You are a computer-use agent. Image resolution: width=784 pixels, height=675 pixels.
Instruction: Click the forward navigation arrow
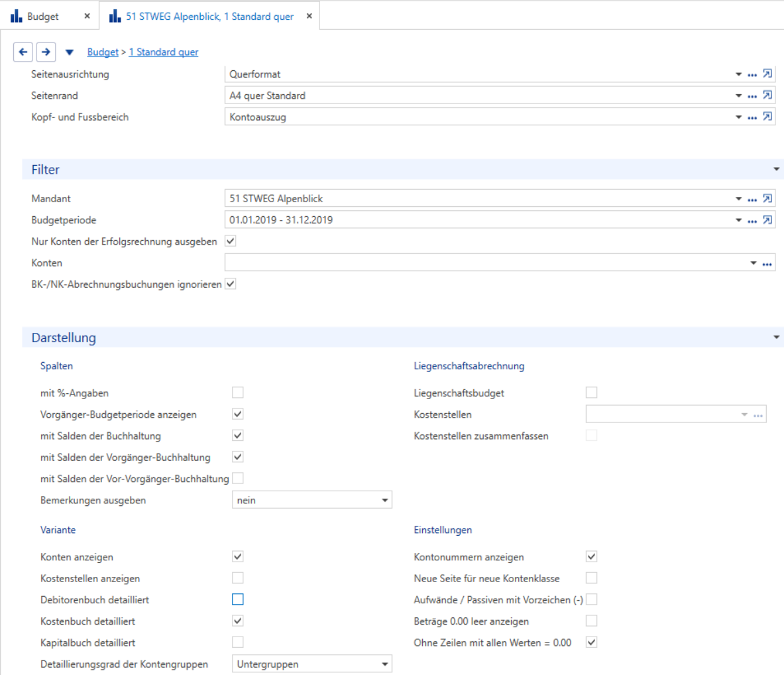click(46, 52)
